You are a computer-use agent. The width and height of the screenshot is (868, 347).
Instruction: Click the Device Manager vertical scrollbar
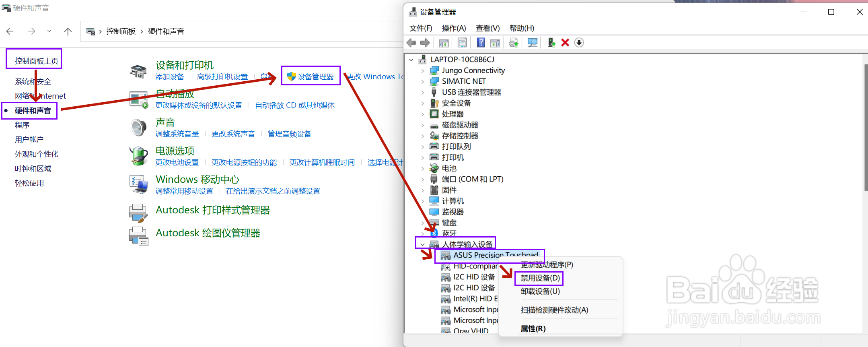pos(865,127)
